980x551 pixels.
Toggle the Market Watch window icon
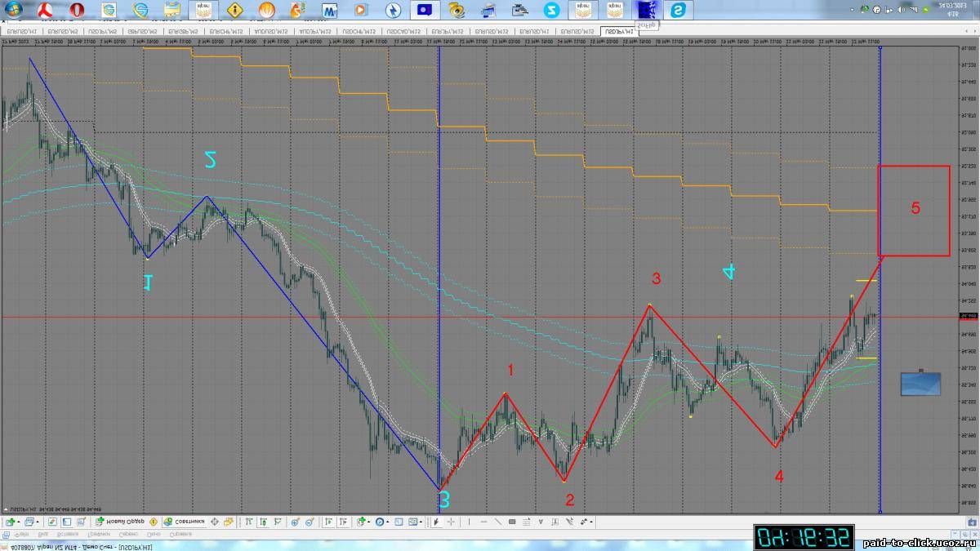pyautogui.click(x=52, y=522)
